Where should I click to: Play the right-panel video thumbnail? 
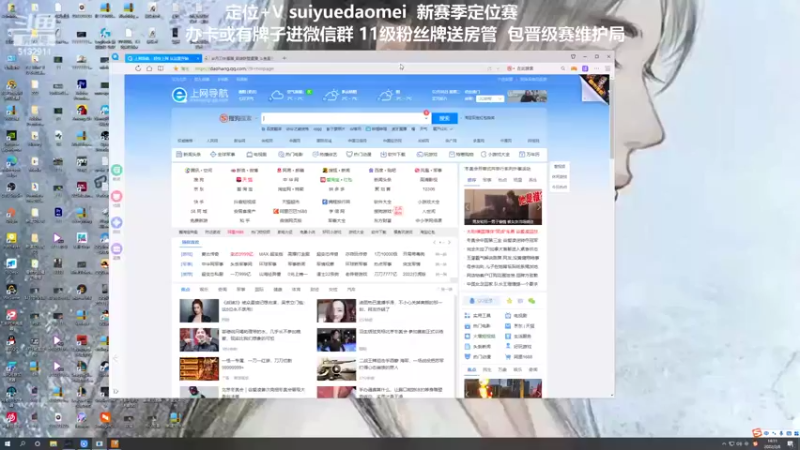503,207
